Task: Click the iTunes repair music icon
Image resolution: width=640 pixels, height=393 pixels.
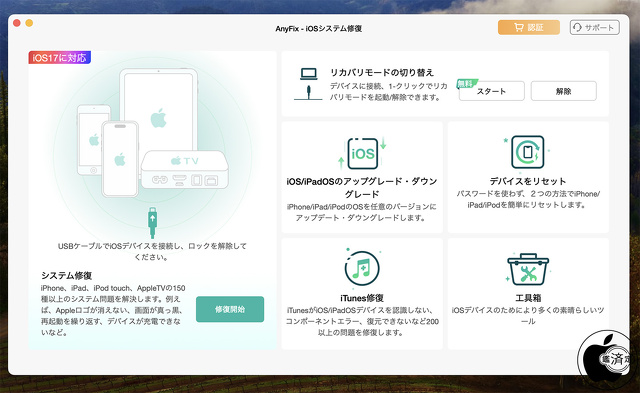Action: click(362, 268)
